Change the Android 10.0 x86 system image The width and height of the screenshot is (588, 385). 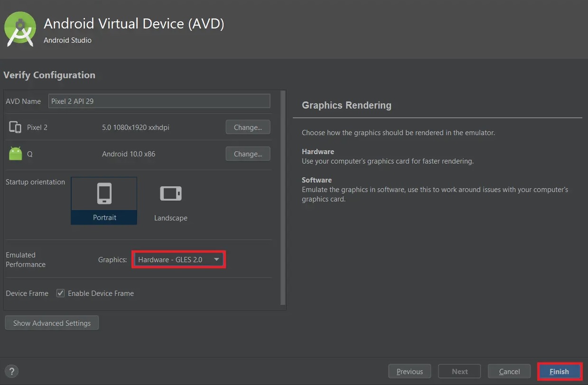tap(248, 154)
